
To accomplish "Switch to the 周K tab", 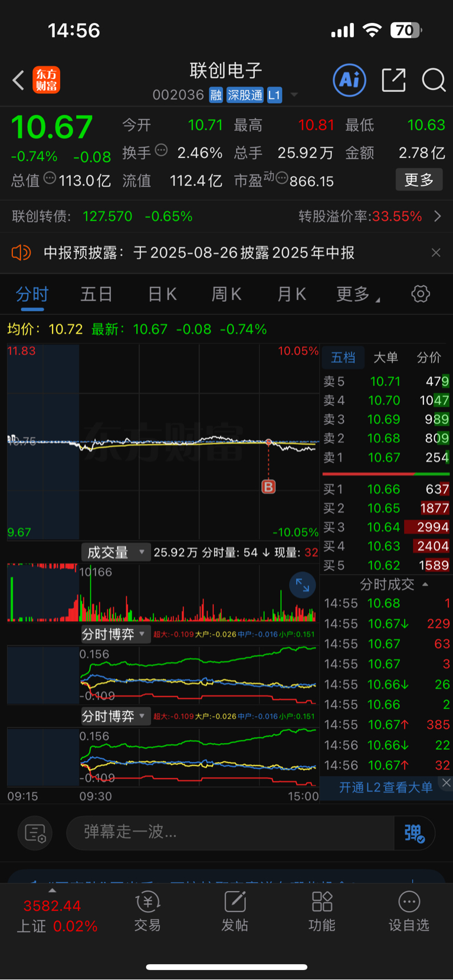I will tap(226, 294).
